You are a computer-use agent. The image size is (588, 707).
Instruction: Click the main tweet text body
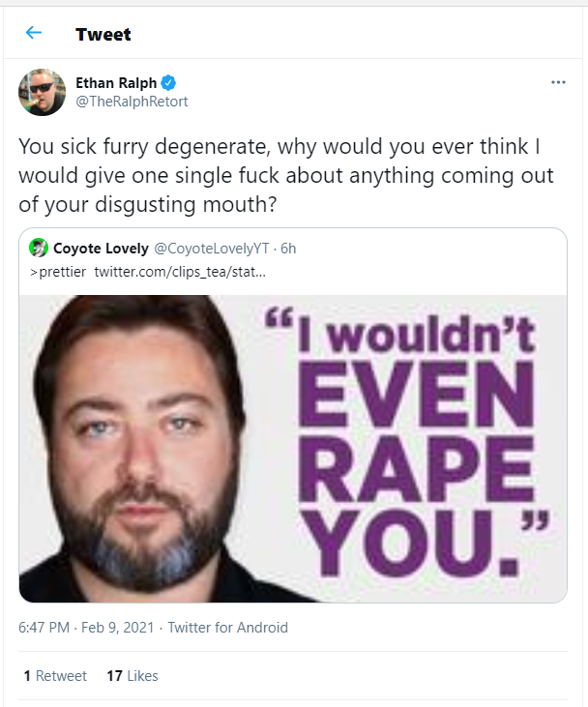click(x=286, y=175)
